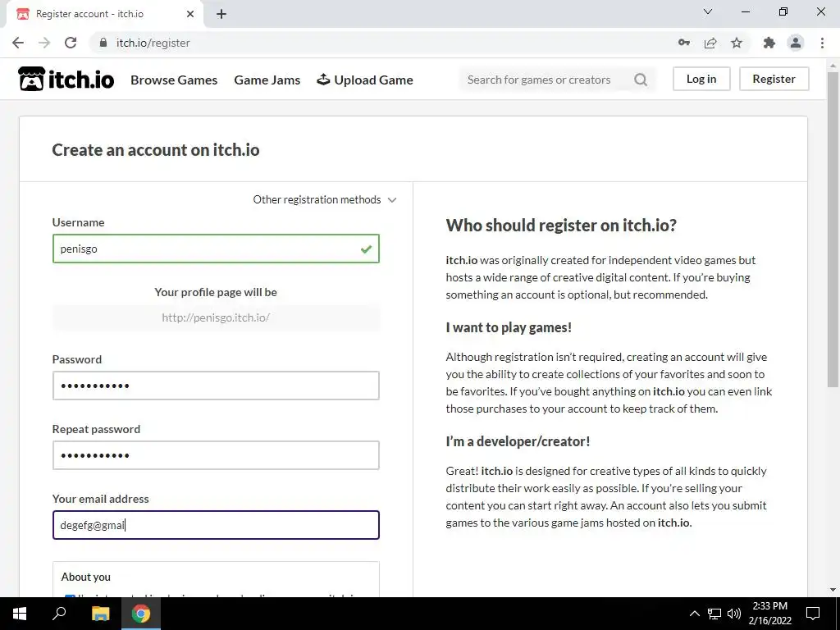Image resolution: width=840 pixels, height=630 pixels.
Task: Open Game Jams
Action: click(x=267, y=80)
